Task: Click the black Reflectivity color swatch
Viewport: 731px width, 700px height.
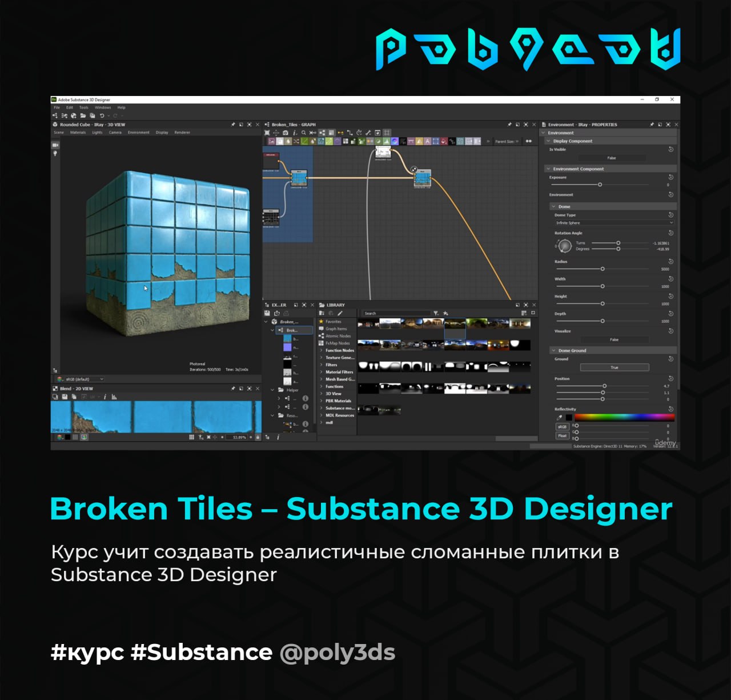Action: click(x=569, y=418)
